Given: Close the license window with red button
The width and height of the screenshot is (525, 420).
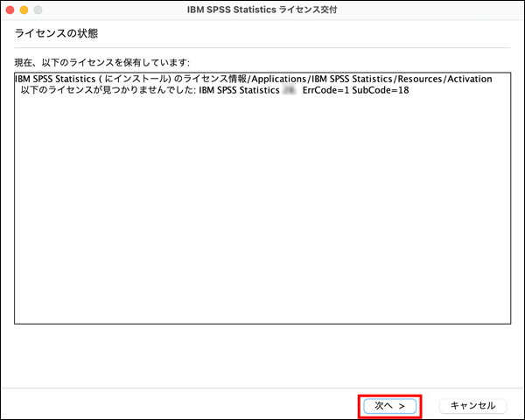Looking at the screenshot, I should (10, 10).
